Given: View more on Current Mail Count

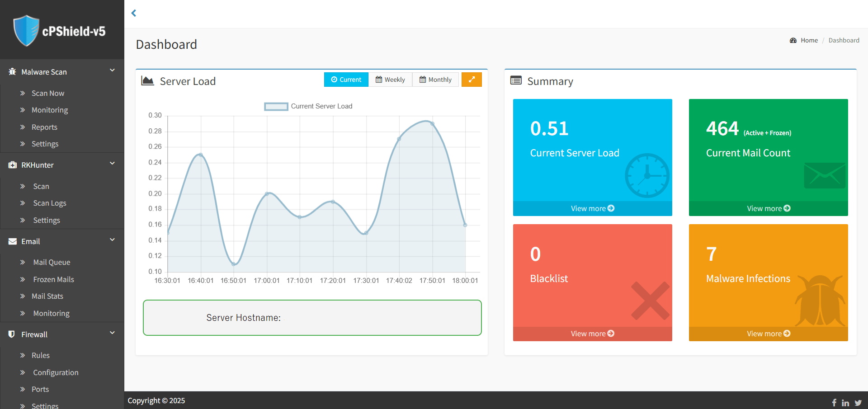Looking at the screenshot, I should point(768,208).
